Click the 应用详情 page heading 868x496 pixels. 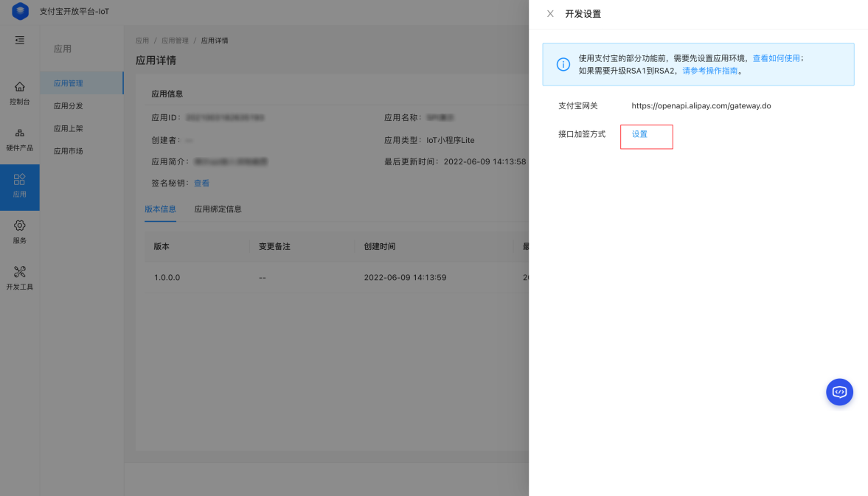tap(156, 60)
